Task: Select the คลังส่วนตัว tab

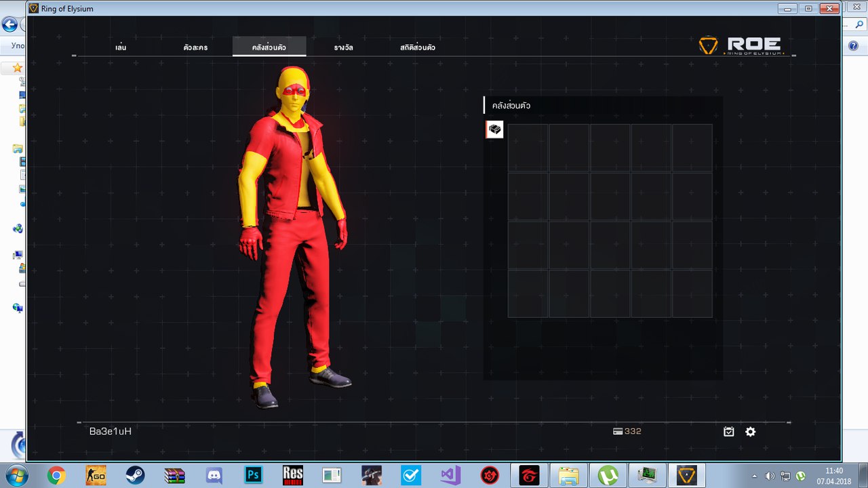Action: pyautogui.click(x=269, y=47)
